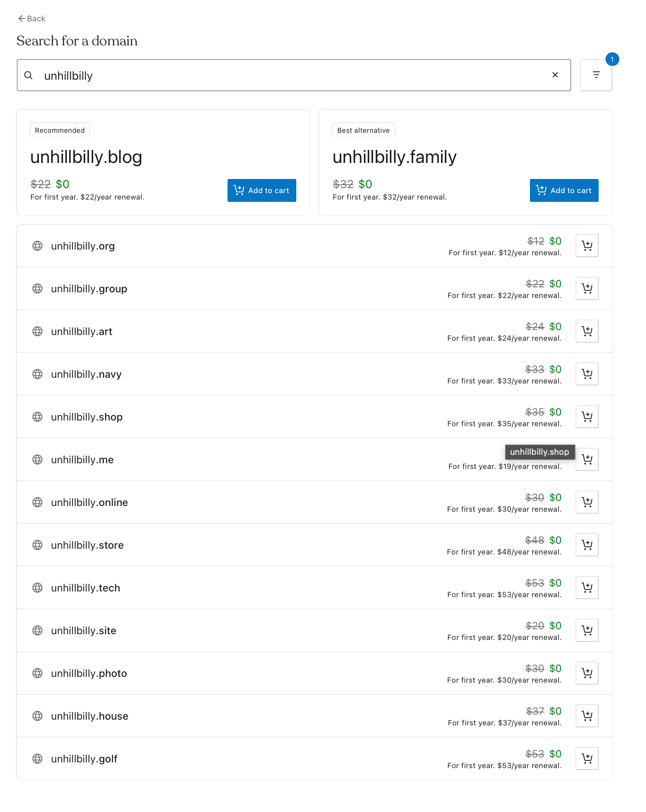Clear the domain search field
The height and width of the screenshot is (812, 646).
click(555, 75)
